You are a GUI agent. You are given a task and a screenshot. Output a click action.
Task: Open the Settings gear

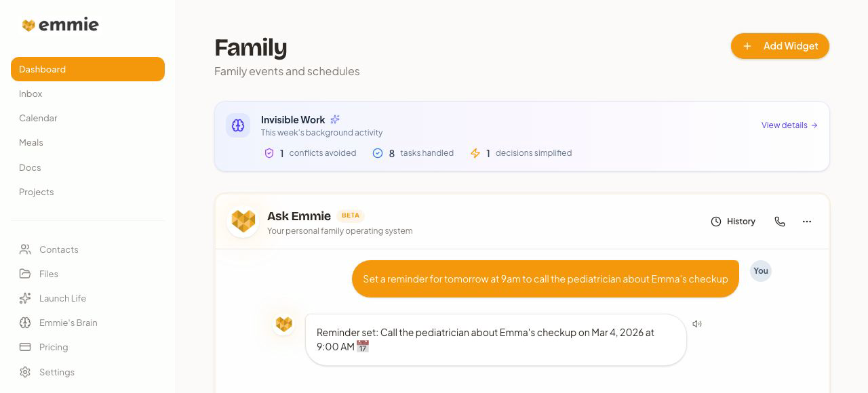(25, 372)
